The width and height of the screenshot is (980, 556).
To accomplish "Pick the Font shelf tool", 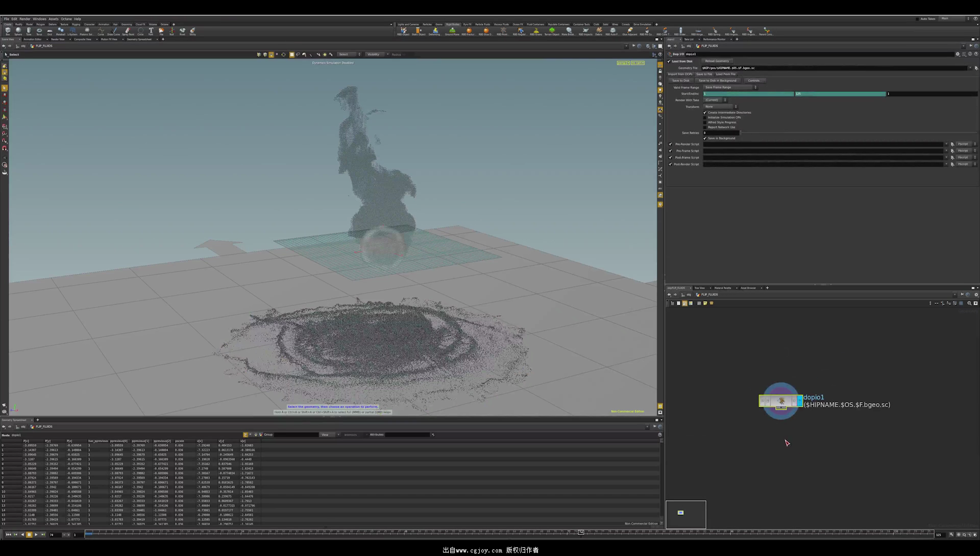I will pyautogui.click(x=151, y=31).
